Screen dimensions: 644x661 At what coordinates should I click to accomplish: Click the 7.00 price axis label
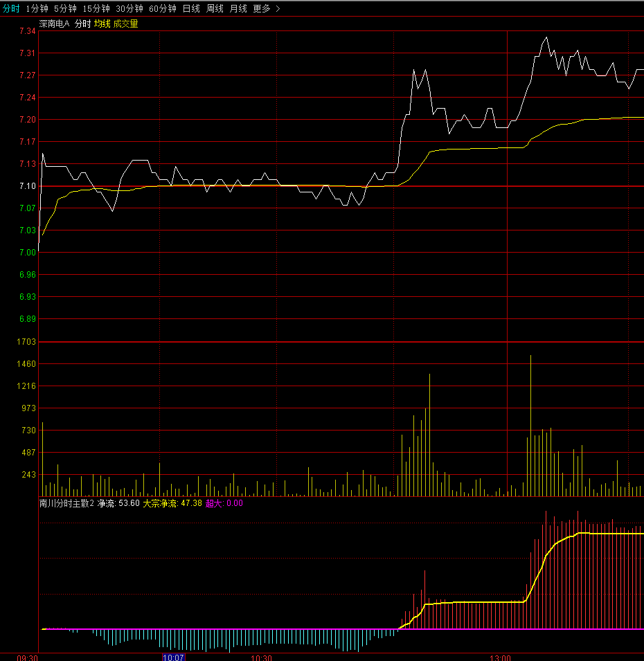click(x=28, y=253)
